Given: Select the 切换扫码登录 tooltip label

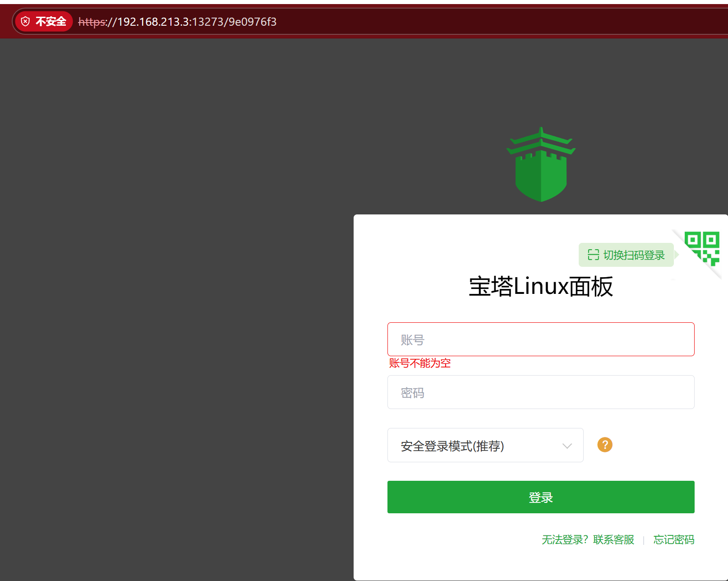Looking at the screenshot, I should click(634, 255).
